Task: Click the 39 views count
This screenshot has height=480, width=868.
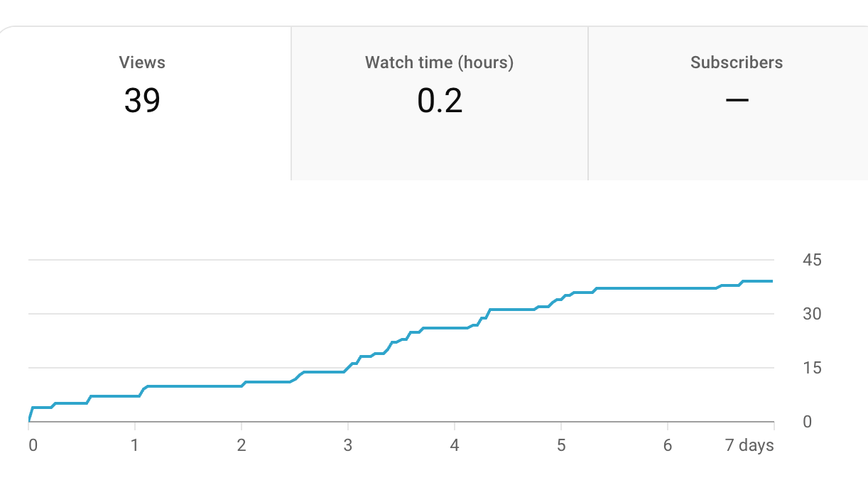Action: point(142,100)
